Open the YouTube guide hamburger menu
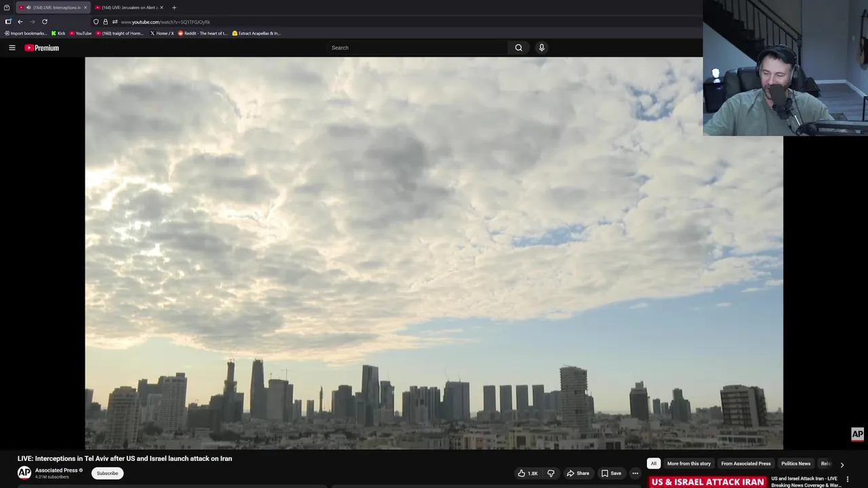Image resolution: width=868 pixels, height=488 pixels. click(12, 47)
